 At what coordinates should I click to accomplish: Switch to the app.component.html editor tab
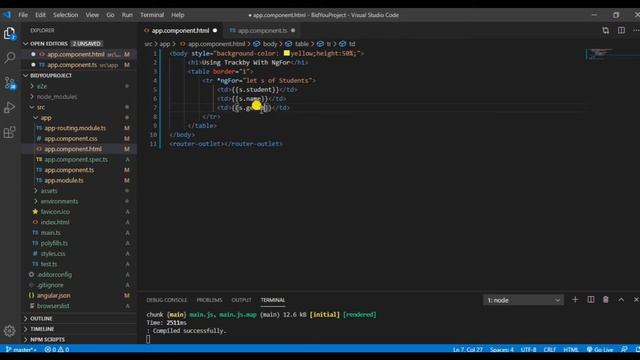180,31
